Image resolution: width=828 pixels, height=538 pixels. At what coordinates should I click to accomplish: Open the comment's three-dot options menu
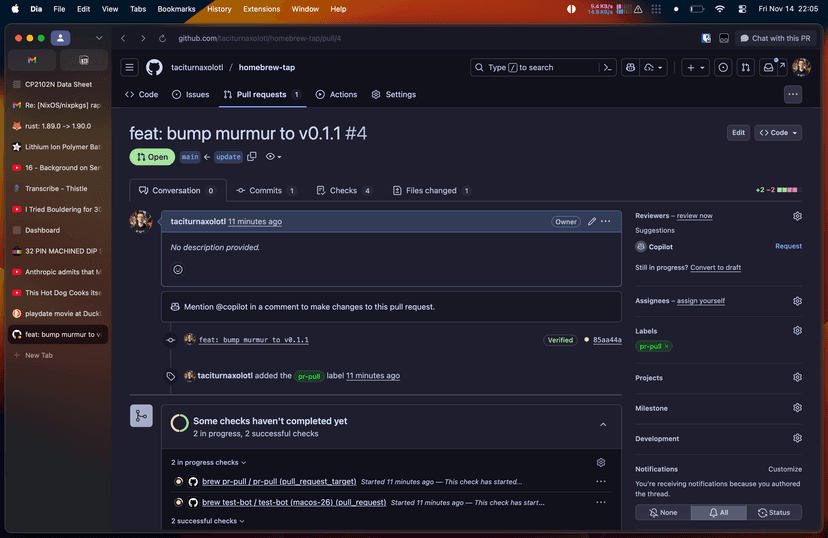coord(606,222)
